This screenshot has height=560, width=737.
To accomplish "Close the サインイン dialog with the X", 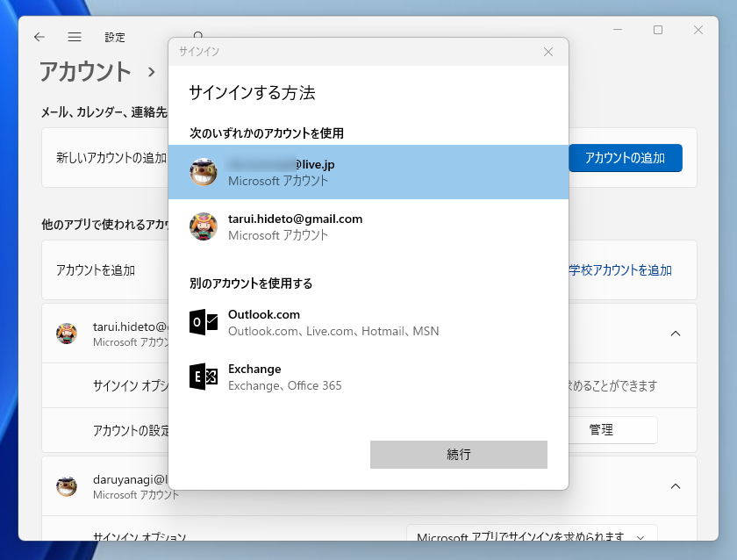I will [x=548, y=52].
